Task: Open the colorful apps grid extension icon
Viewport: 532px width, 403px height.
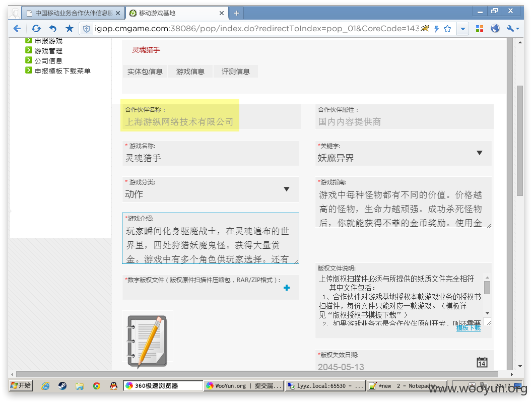Action: [x=480, y=29]
